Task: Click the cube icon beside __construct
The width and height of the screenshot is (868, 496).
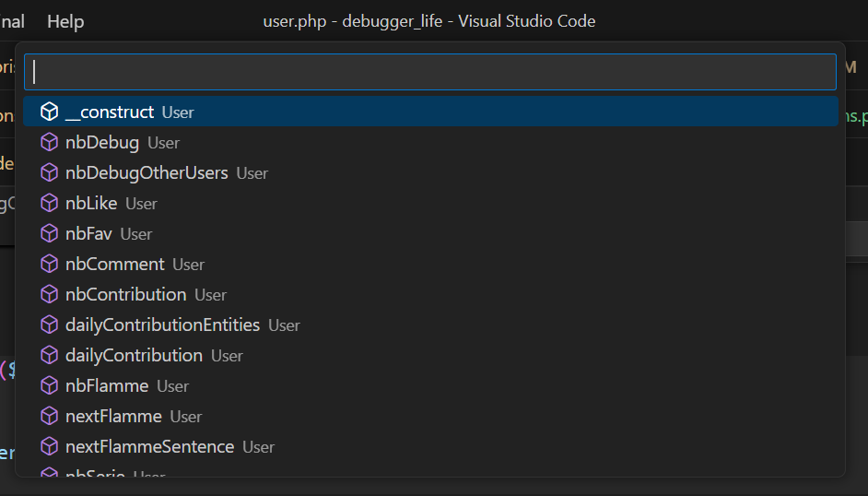Action: click(49, 112)
